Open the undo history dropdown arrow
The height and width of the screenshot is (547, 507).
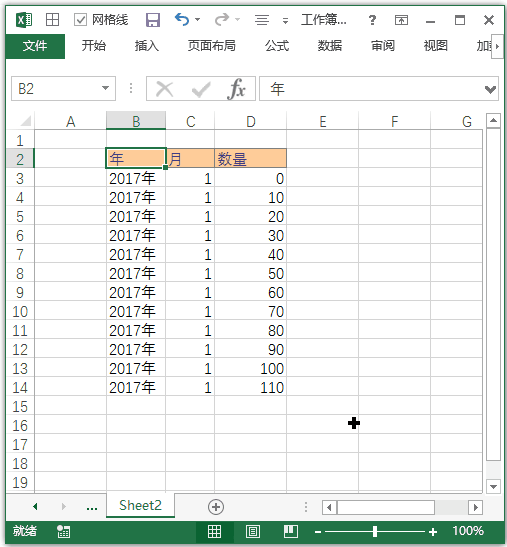[197, 20]
